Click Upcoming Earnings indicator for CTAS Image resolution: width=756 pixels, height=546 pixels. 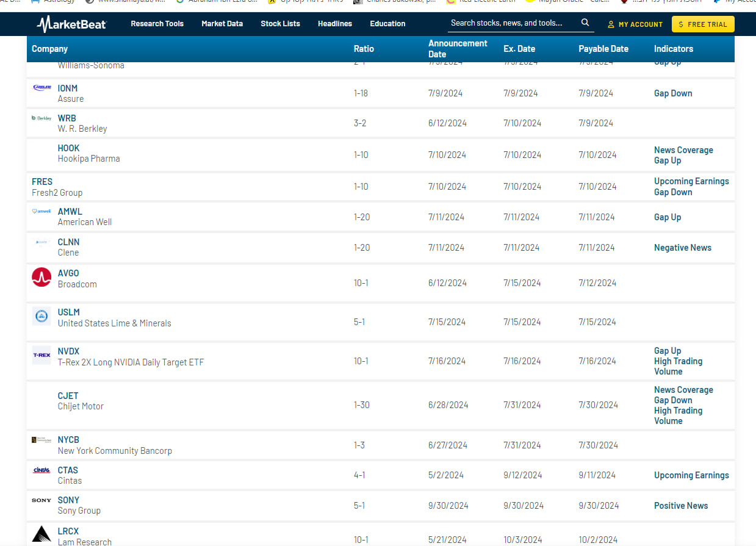click(x=691, y=475)
